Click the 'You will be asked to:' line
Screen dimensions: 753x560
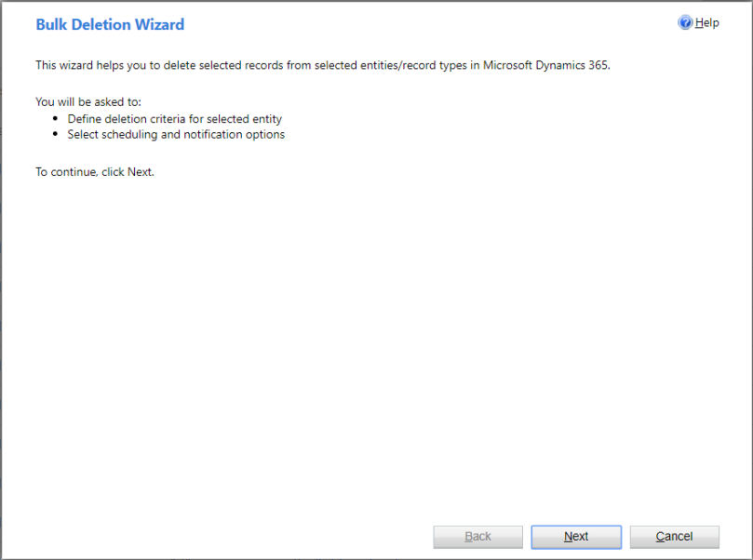pyautogui.click(x=88, y=101)
